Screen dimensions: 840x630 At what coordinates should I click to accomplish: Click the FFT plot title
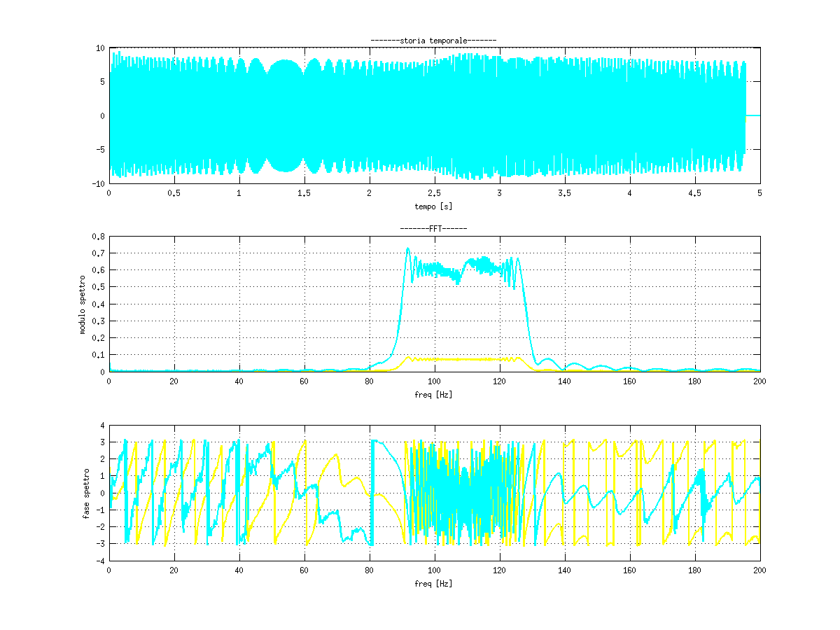click(x=433, y=229)
